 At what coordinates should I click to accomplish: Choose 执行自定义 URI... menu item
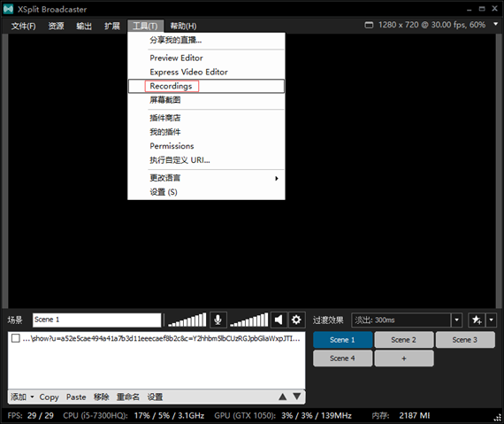click(x=206, y=160)
